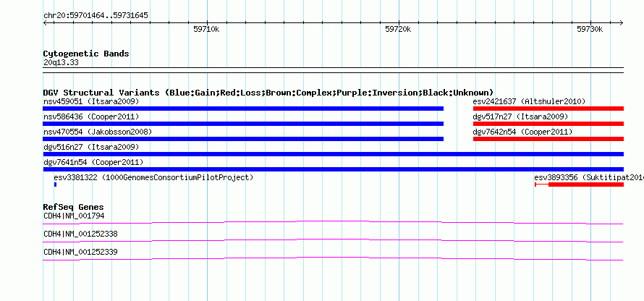Viewport: 644px width, 301px height.
Task: Click the CDH4|NM_001252339 magenta transcript line
Action: point(333,258)
